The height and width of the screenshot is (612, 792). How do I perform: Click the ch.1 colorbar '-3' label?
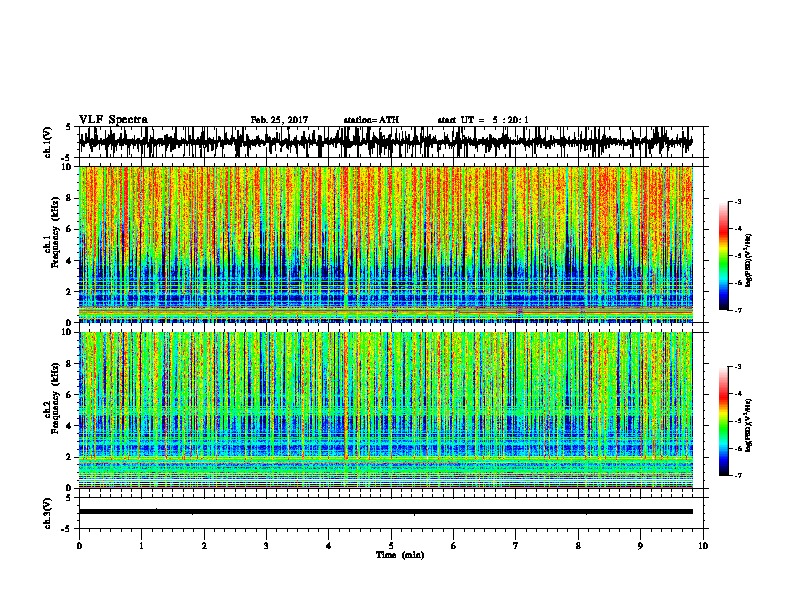coord(737,202)
